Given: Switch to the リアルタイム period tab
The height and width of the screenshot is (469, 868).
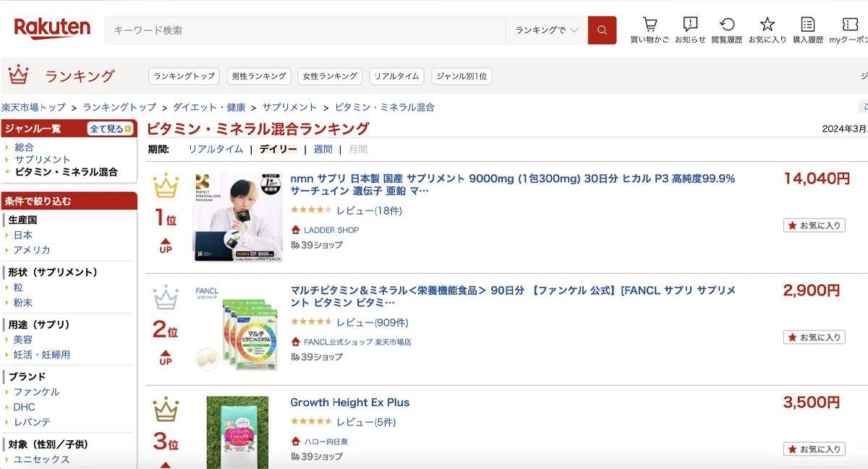Looking at the screenshot, I should 216,149.
